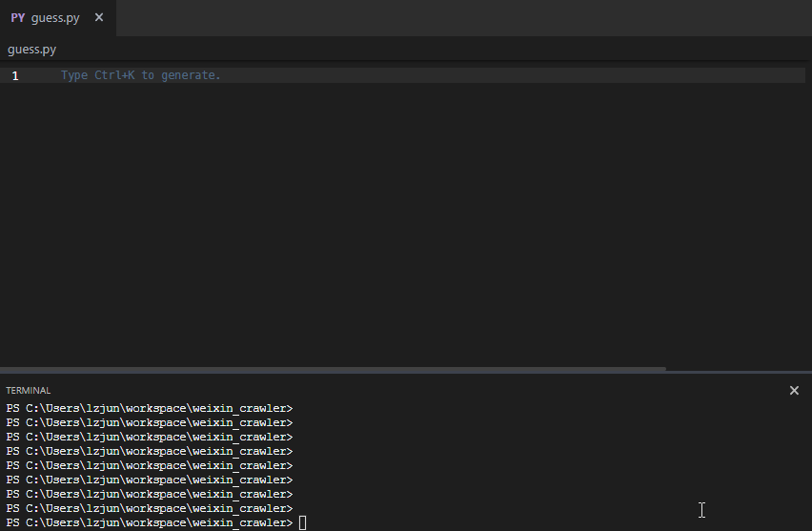Click the last terminal prompt with cursor
Image resolution: width=812 pixels, height=531 pixels.
click(156, 522)
